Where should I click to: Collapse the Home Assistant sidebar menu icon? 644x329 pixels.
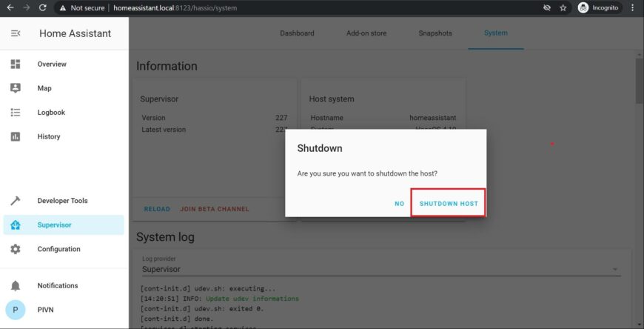click(x=16, y=33)
